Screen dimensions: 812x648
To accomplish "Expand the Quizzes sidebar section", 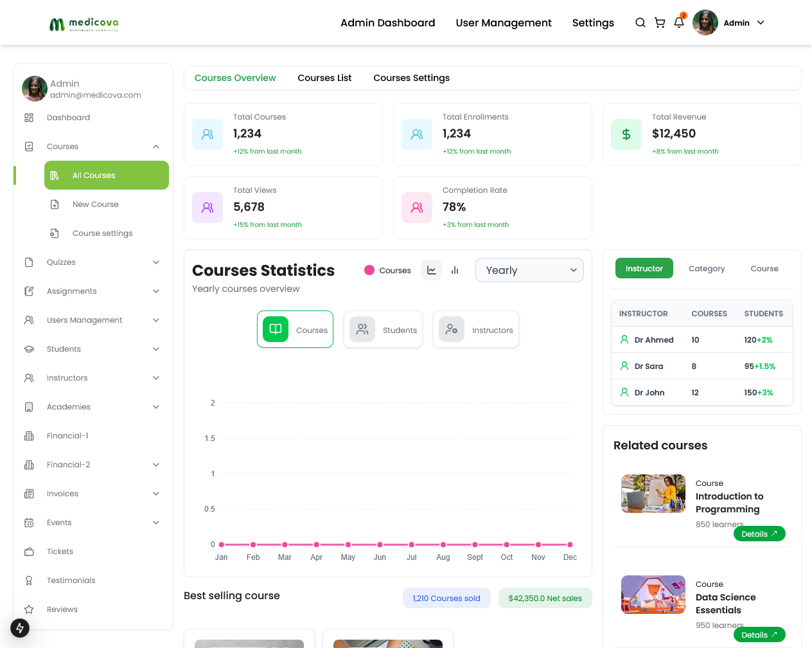I will click(x=156, y=262).
